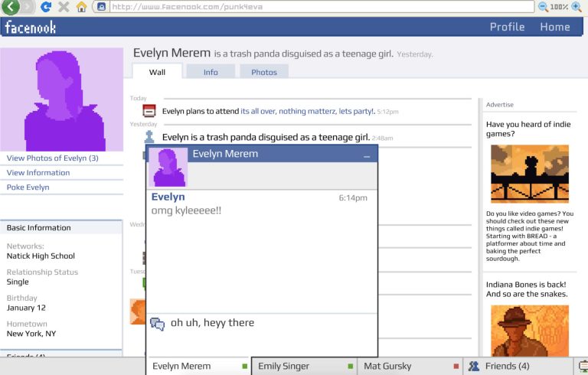
Task: Click the chat message 'omg kyleeeee!!'
Action: pos(186,210)
